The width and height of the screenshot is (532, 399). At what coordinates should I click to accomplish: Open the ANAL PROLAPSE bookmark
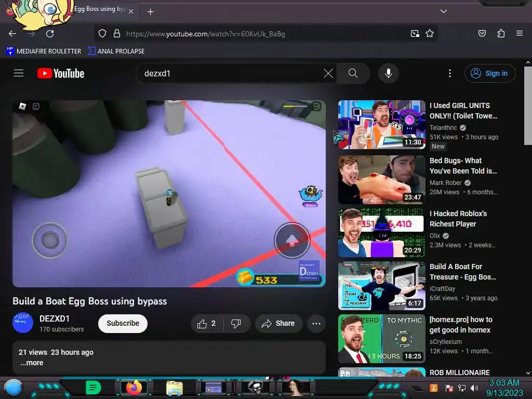tap(116, 51)
